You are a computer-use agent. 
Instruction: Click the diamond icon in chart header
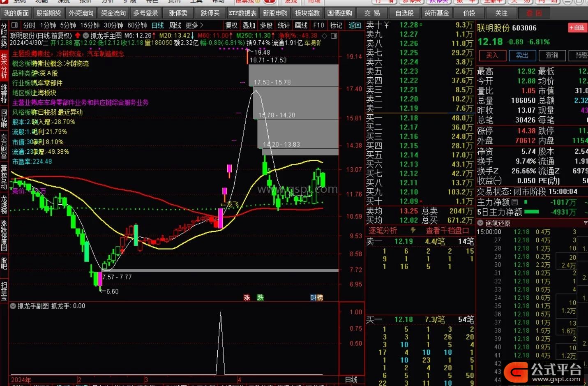coord(325,36)
